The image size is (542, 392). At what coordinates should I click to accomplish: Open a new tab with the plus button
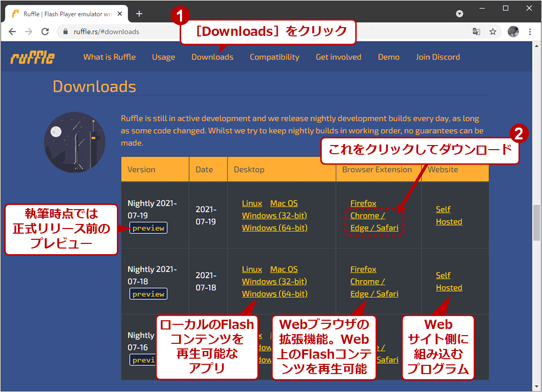(139, 14)
